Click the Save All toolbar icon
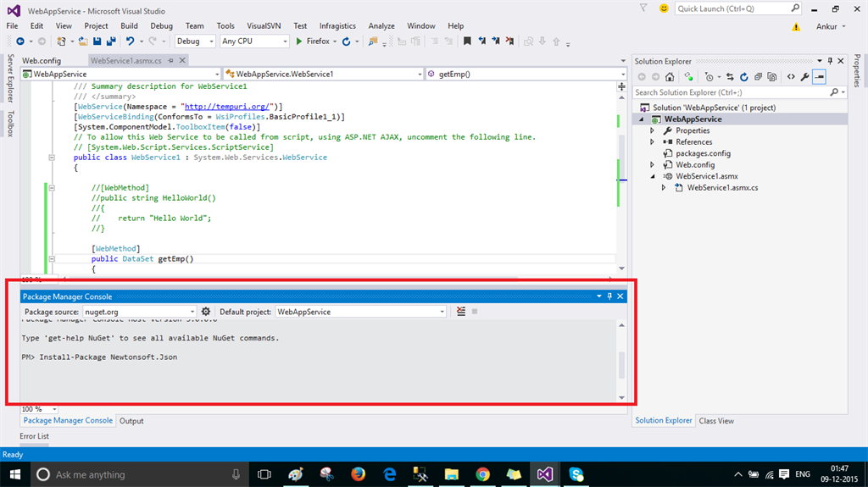The image size is (868, 487). coord(111,41)
